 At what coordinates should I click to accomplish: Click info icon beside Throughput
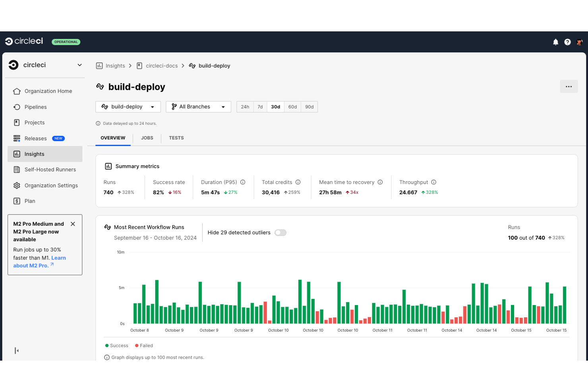(434, 182)
